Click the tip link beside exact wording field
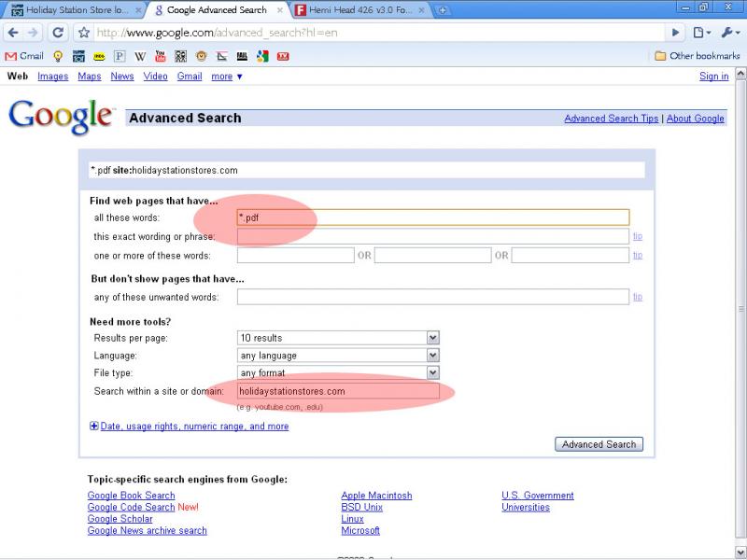 638,236
